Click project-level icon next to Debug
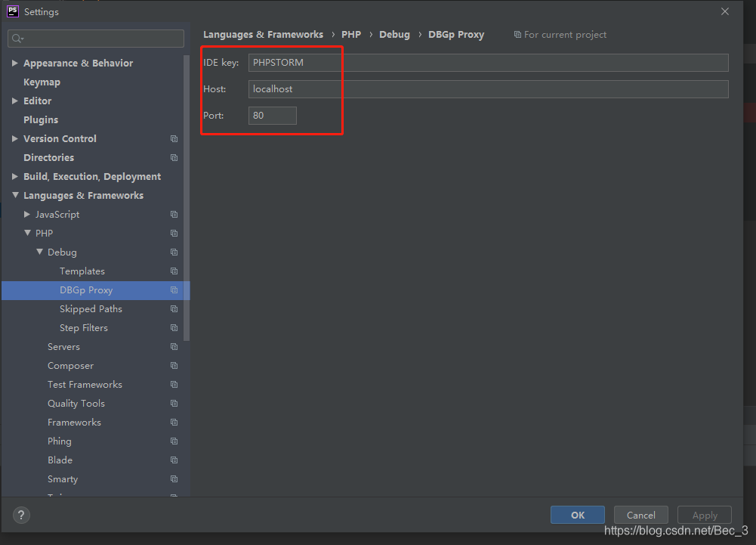The image size is (756, 545). click(x=174, y=252)
